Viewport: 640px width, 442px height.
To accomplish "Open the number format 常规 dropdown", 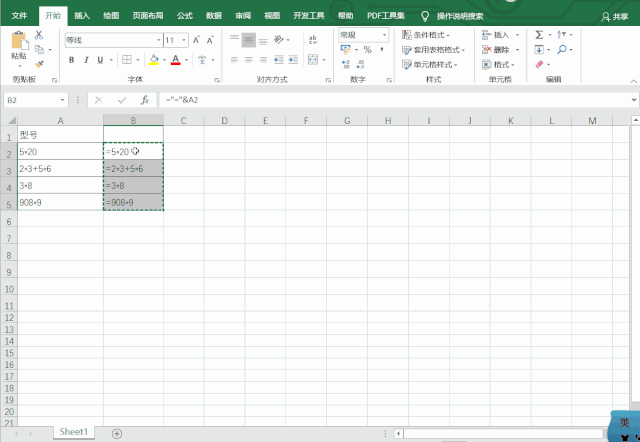I will tap(384, 35).
